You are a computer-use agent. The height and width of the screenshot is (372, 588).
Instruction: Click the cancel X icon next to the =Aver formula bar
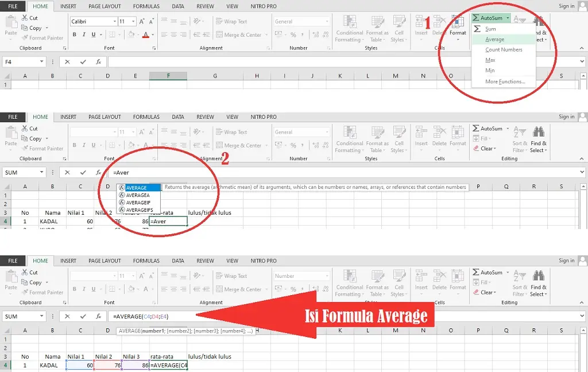67,172
